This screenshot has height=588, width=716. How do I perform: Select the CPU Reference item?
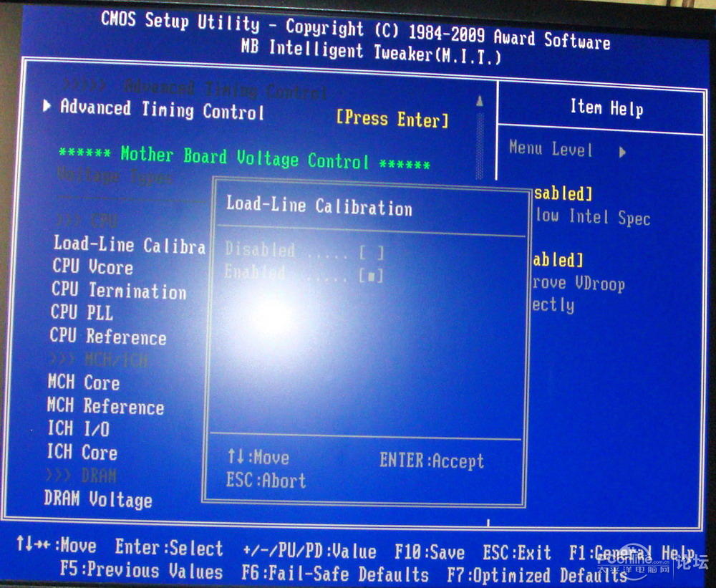[x=108, y=336]
